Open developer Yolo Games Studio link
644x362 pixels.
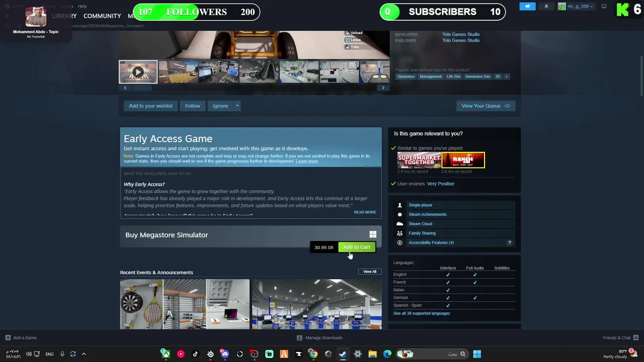(x=461, y=34)
